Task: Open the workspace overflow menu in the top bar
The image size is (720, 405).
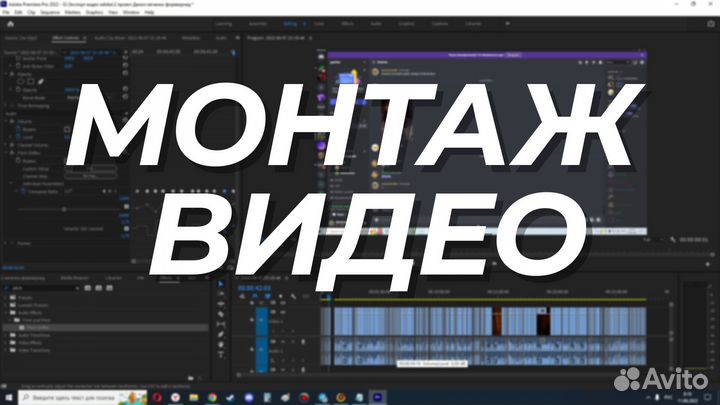Action: (507, 23)
